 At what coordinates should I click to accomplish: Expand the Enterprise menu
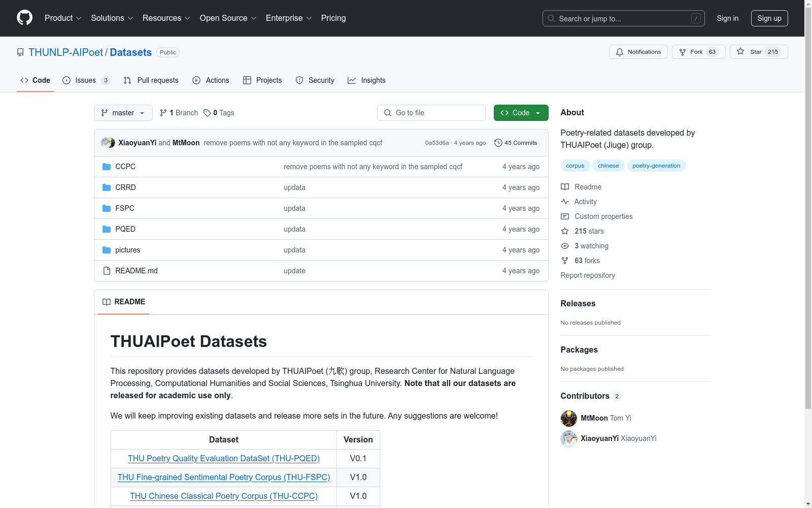pyautogui.click(x=288, y=18)
